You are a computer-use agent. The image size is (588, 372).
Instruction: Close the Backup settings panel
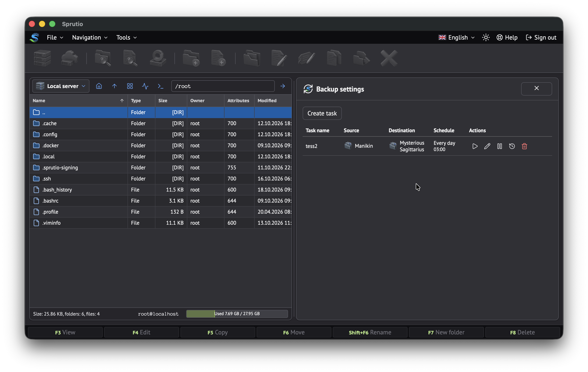(536, 88)
